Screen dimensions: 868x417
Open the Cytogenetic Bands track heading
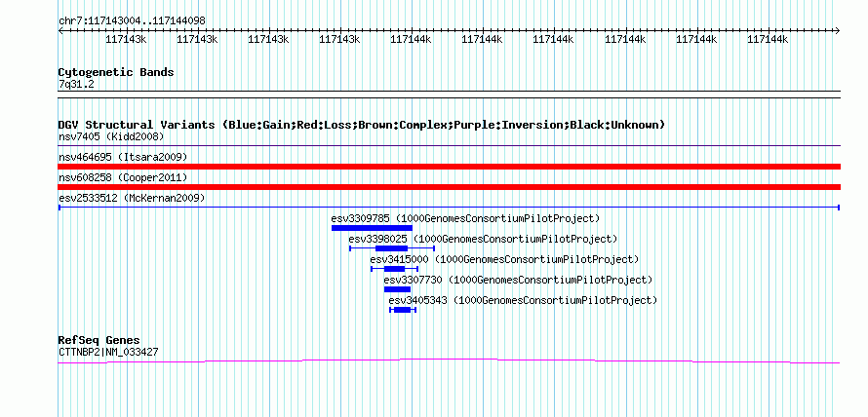tap(116, 72)
